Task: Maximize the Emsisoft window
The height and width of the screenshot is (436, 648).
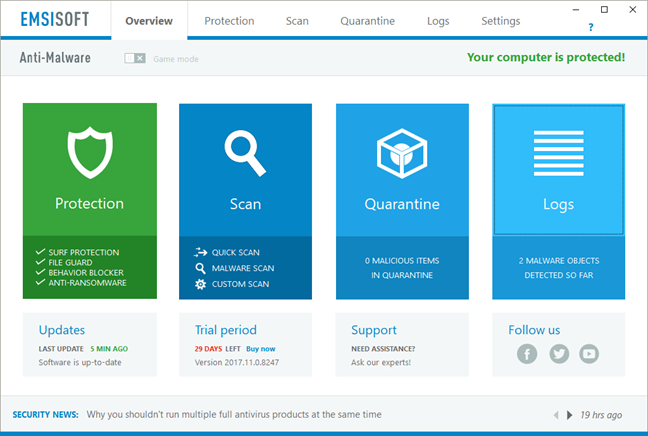Action: 604,10
